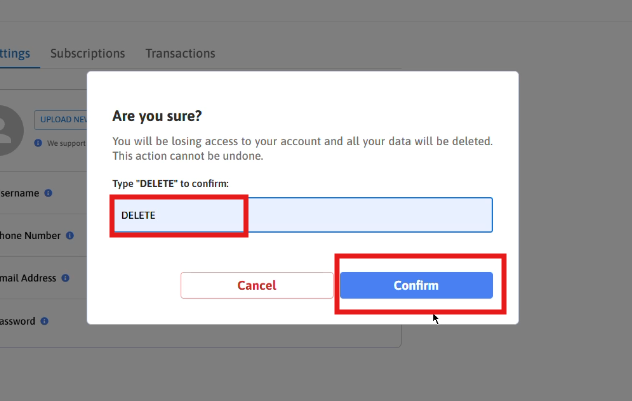Select the Settings tab

pyautogui.click(x=15, y=54)
